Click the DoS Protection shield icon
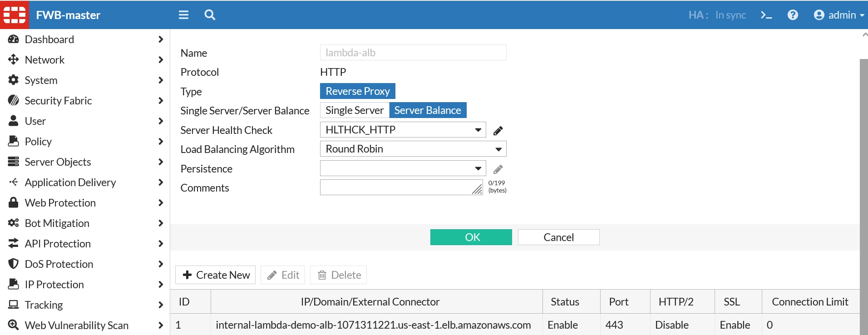The width and height of the screenshot is (868, 335). pos(14,264)
